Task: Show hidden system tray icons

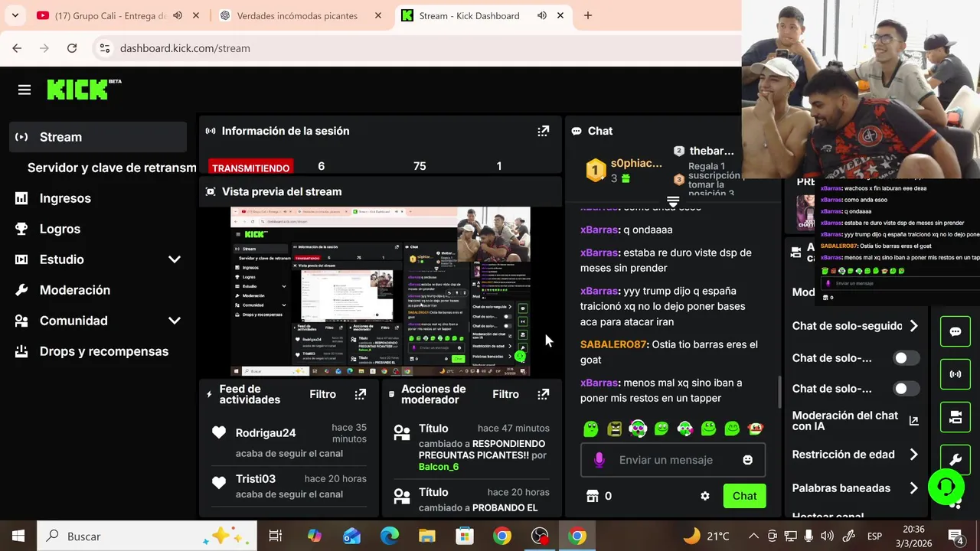Action: click(753, 536)
